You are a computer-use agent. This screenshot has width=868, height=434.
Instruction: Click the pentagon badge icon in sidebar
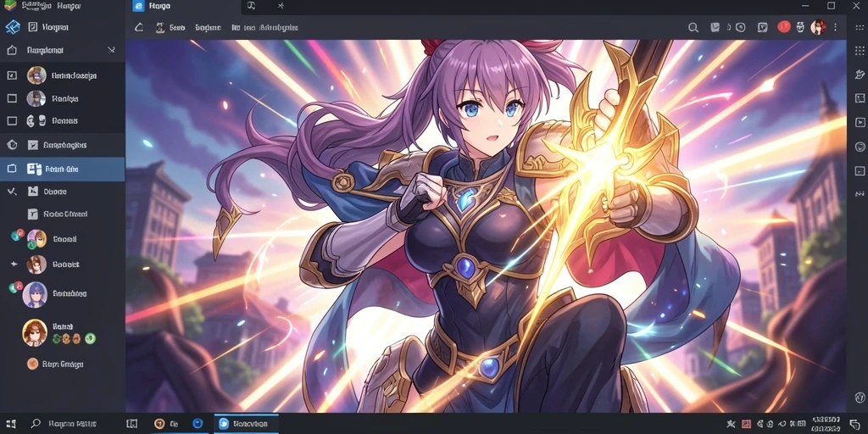point(12,145)
